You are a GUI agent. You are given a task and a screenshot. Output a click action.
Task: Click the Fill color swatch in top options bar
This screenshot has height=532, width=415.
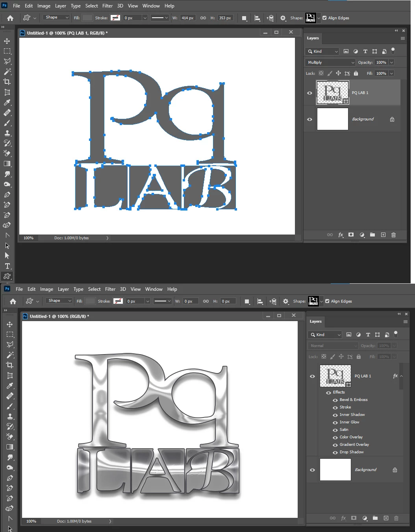pos(87,18)
